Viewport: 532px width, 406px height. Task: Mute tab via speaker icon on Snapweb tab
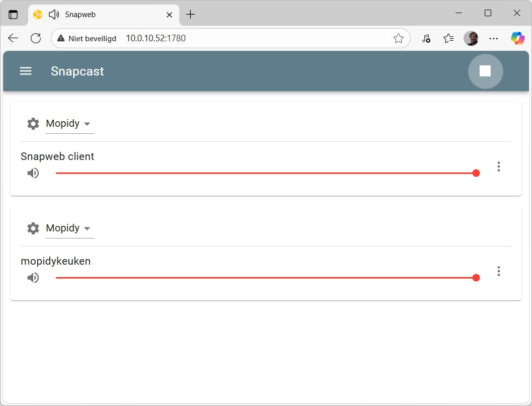54,15
